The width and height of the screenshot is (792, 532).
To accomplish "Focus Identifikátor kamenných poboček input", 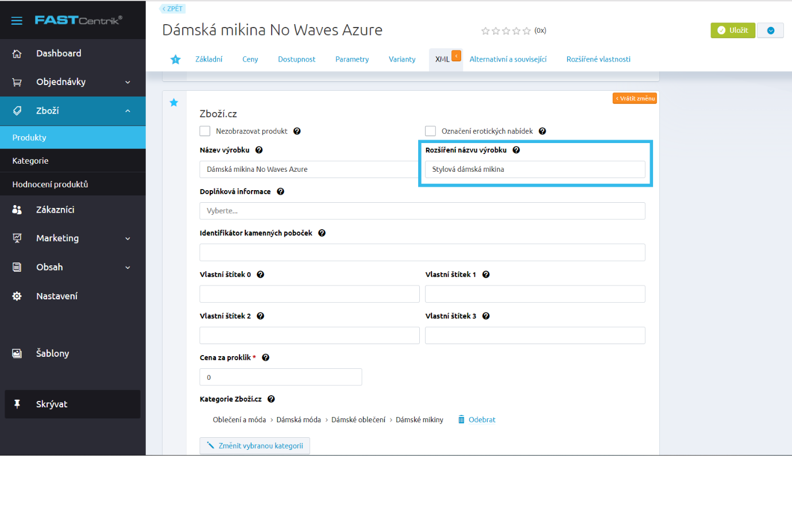I will click(x=422, y=252).
